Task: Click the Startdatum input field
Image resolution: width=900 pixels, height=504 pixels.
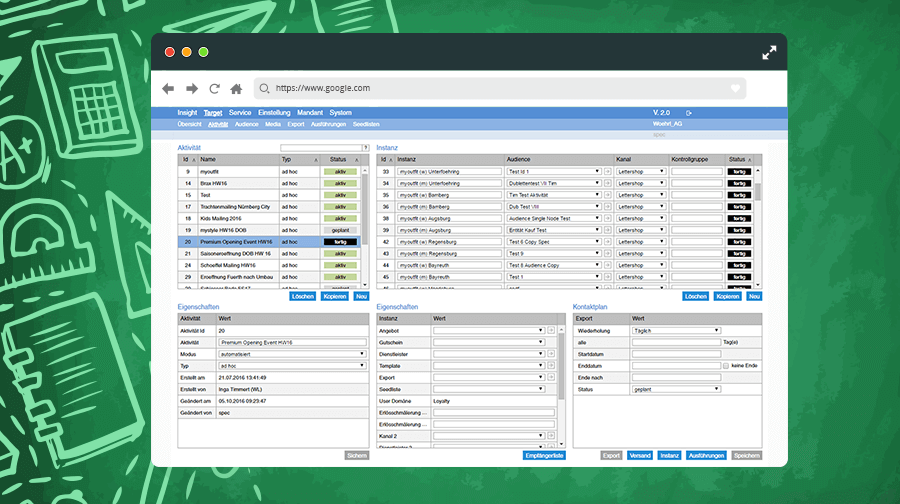Action: coord(676,354)
